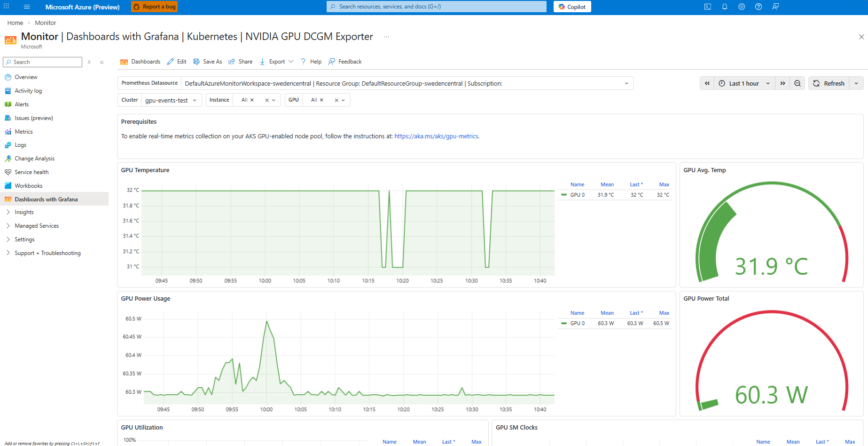The height and width of the screenshot is (446, 868).
Task: Expand the Settings sidebar section
Action: (8, 239)
